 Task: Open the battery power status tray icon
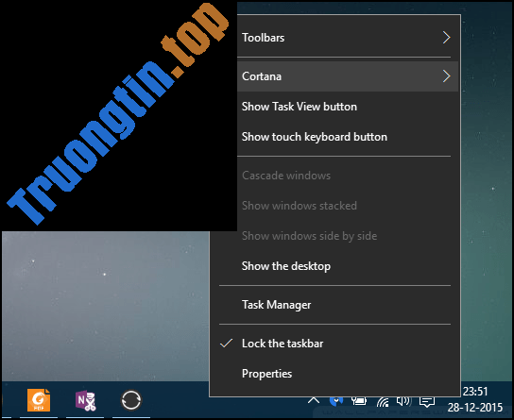coord(359,401)
